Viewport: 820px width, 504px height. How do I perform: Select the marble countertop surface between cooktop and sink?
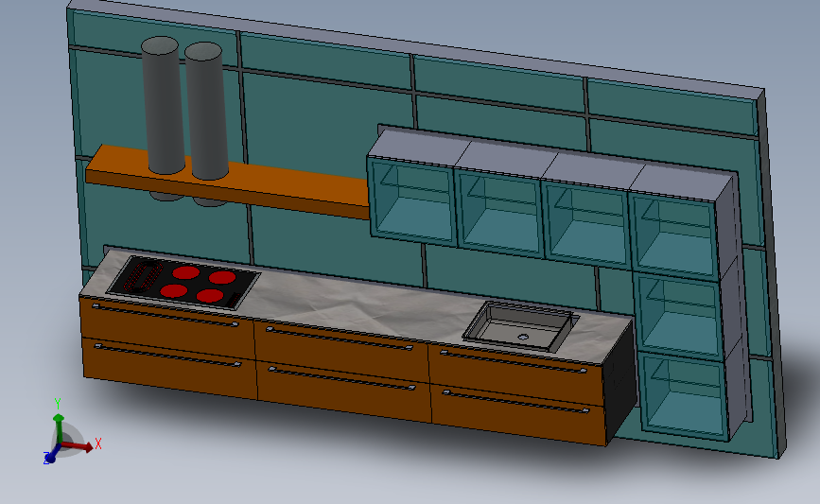click(x=361, y=305)
